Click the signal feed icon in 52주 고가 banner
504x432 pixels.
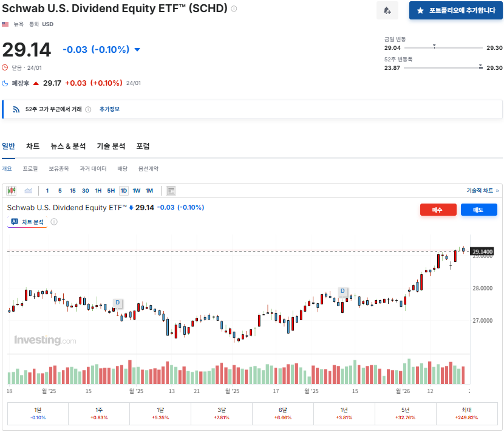[16, 109]
